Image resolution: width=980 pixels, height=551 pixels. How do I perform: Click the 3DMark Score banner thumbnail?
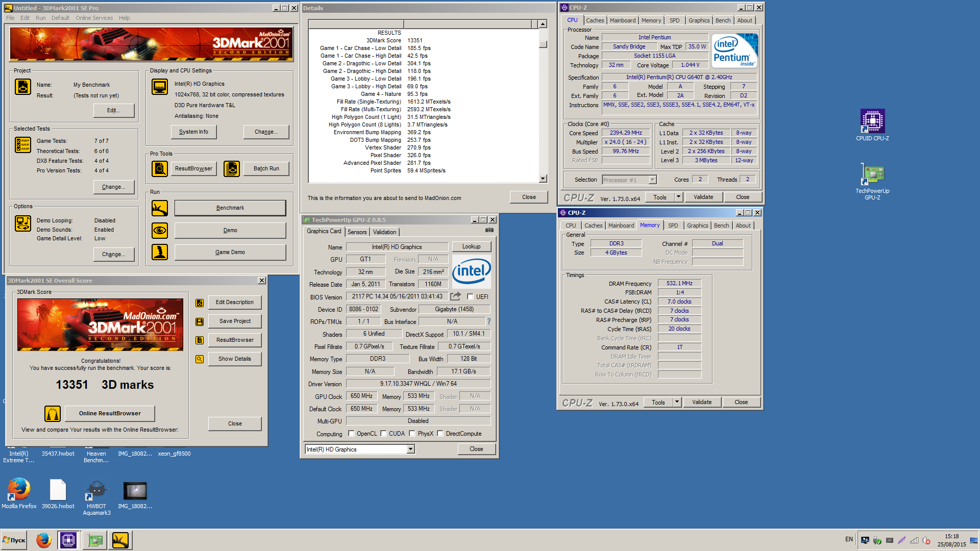tap(100, 324)
